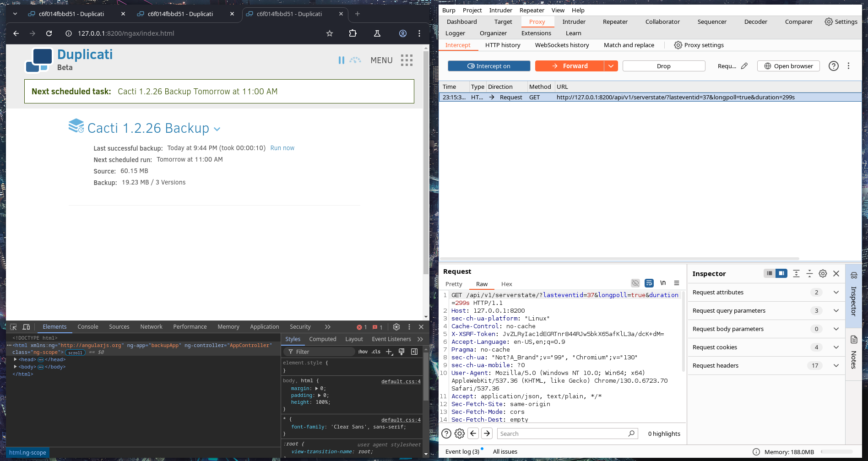The height and width of the screenshot is (461, 868).
Task: Open the Burp Project menu
Action: tap(472, 10)
